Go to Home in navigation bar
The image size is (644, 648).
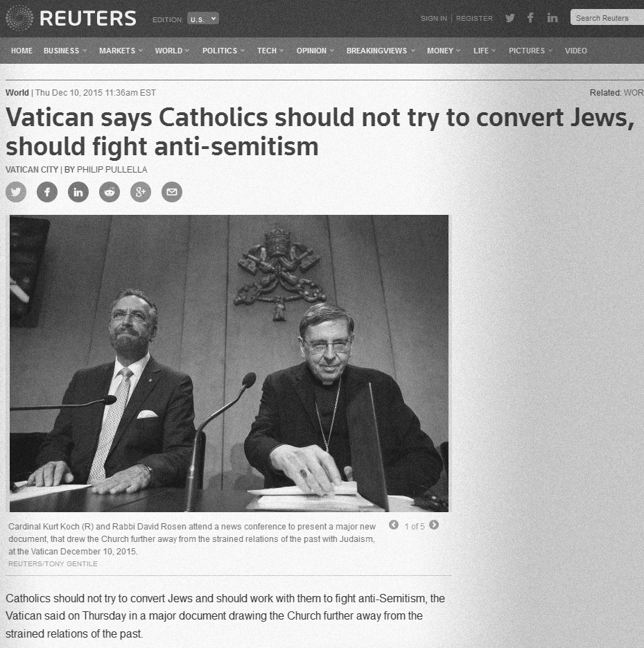[x=21, y=51]
